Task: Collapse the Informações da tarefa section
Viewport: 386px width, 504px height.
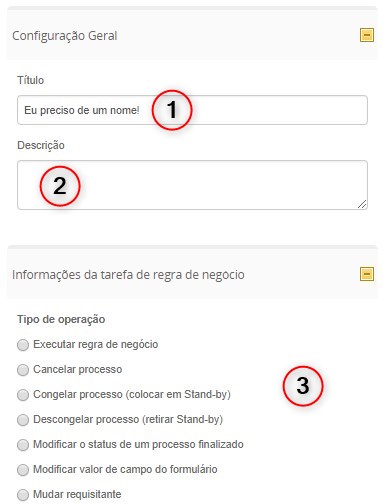Action: (x=367, y=274)
